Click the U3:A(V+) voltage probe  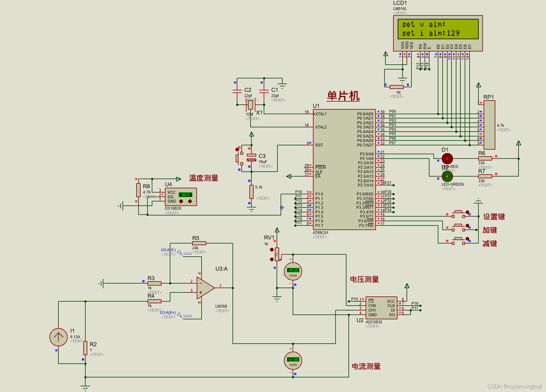click(180, 315)
